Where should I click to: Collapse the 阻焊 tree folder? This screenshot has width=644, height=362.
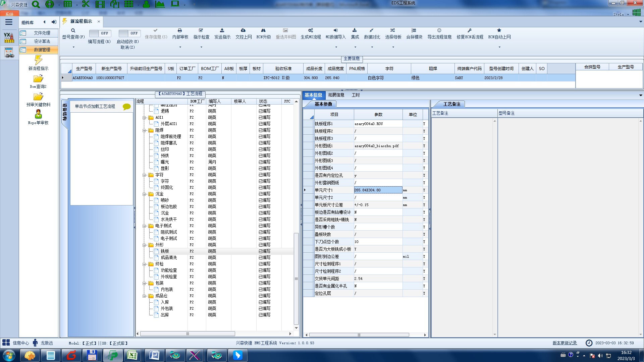144,130
